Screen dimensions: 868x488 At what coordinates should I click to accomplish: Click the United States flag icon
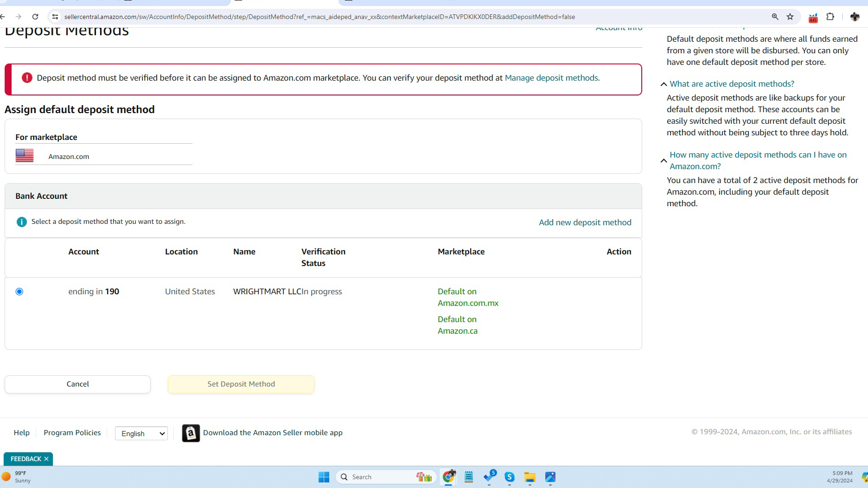click(x=25, y=156)
